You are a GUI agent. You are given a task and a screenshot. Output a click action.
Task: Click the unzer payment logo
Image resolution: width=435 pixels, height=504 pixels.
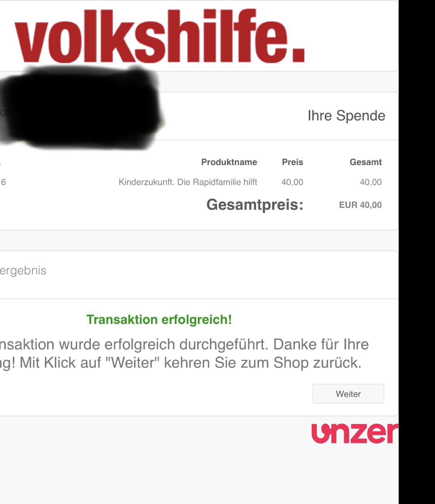click(355, 432)
